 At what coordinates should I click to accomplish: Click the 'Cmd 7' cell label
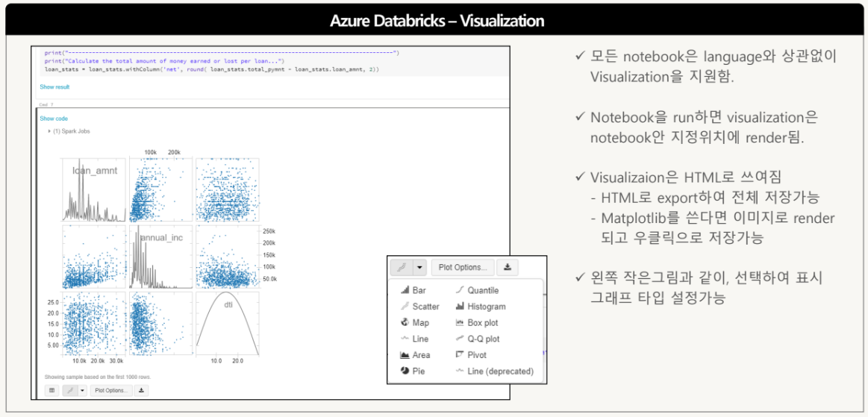coord(46,104)
